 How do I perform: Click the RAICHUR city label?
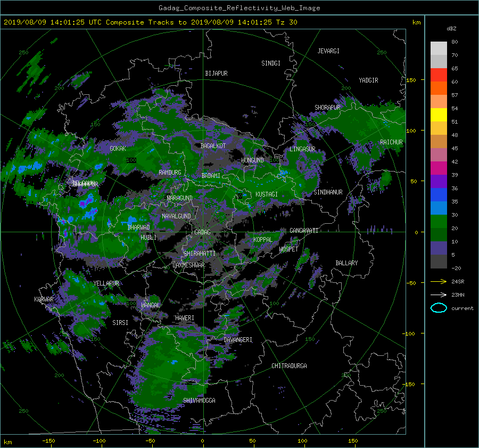coord(391,142)
